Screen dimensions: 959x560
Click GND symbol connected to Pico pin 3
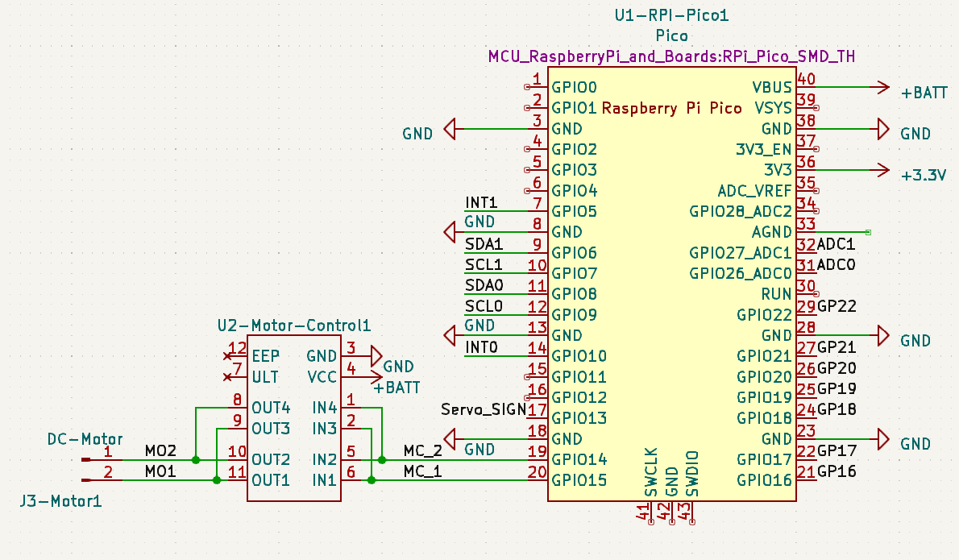[450, 129]
